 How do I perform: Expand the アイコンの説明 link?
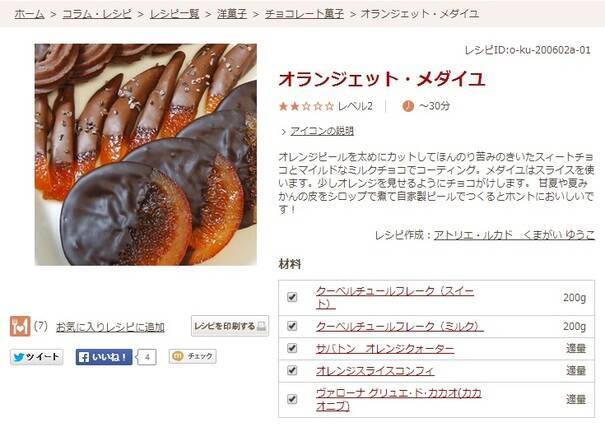(x=322, y=131)
